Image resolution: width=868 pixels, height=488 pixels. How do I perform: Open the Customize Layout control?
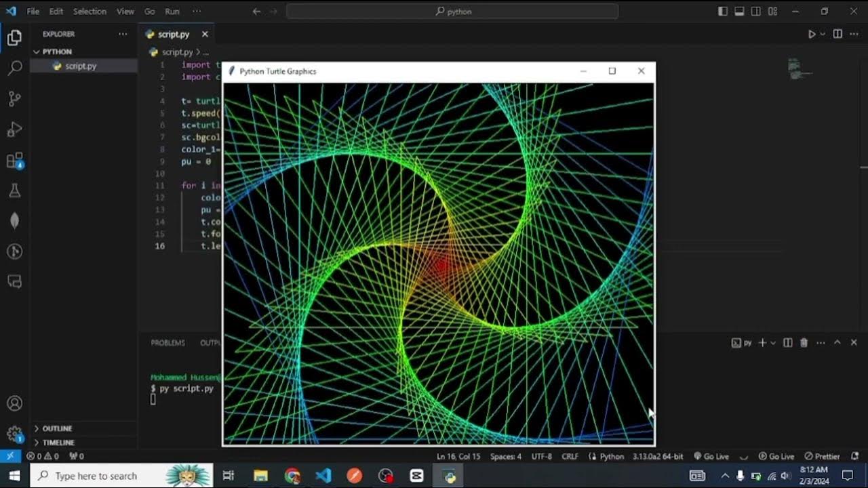[773, 12]
